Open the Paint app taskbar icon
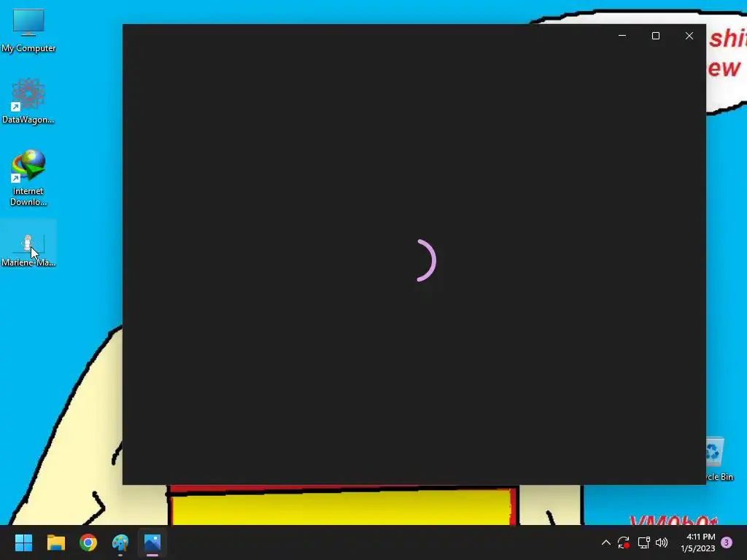 pyautogui.click(x=120, y=542)
